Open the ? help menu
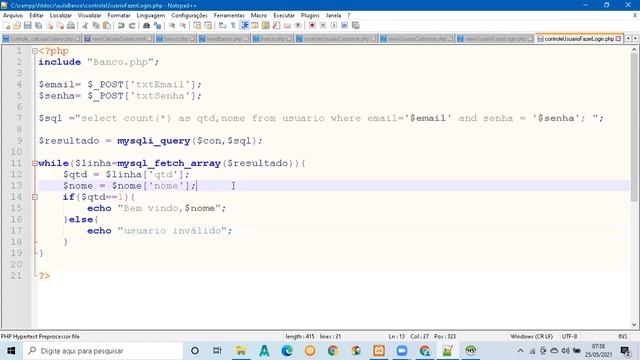Screen dimensions: 640x360 pyautogui.click(x=349, y=15)
